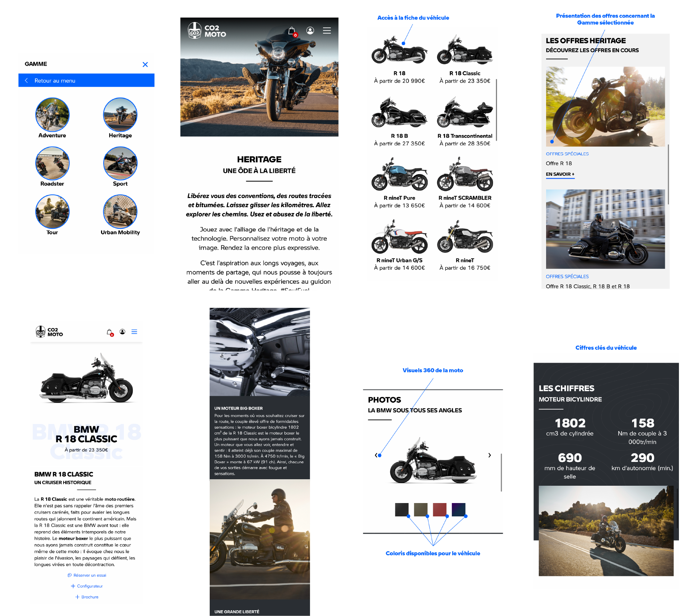Select the Adventure range thumbnail
693x616 pixels.
[x=52, y=114]
